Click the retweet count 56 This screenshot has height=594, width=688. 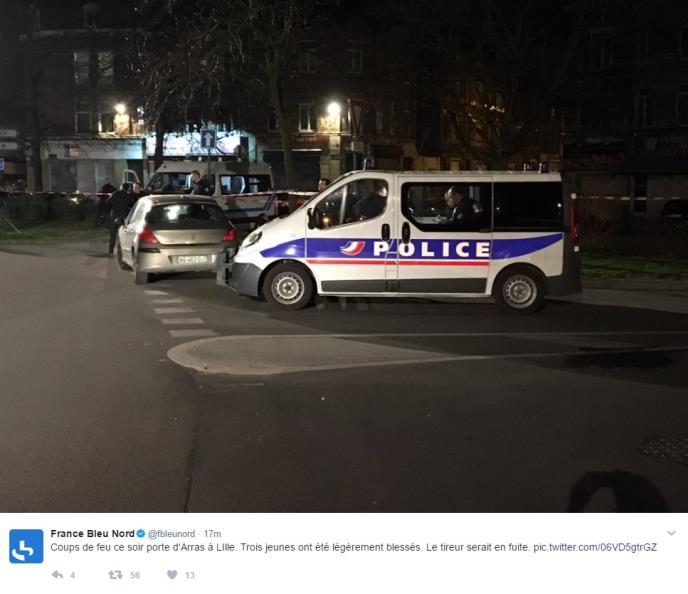coord(135,575)
